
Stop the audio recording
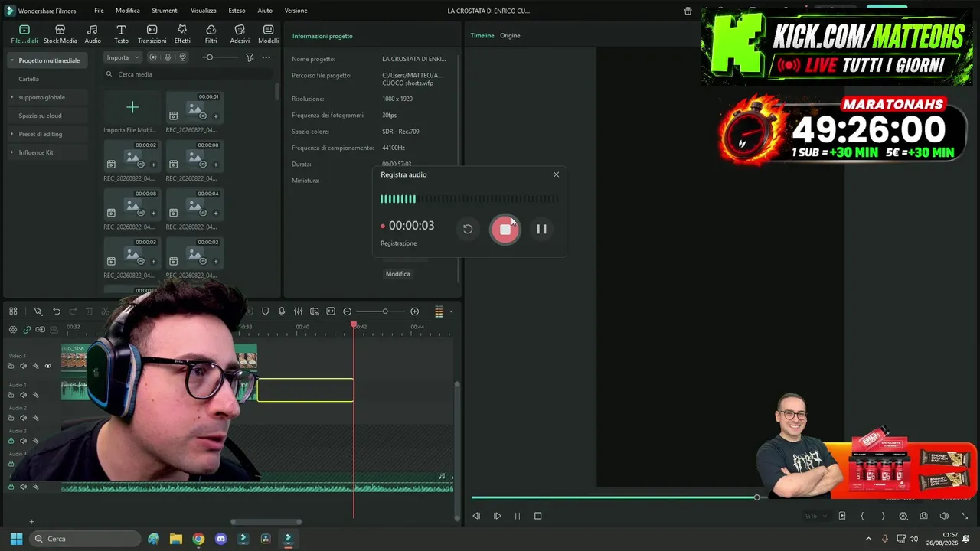505,229
